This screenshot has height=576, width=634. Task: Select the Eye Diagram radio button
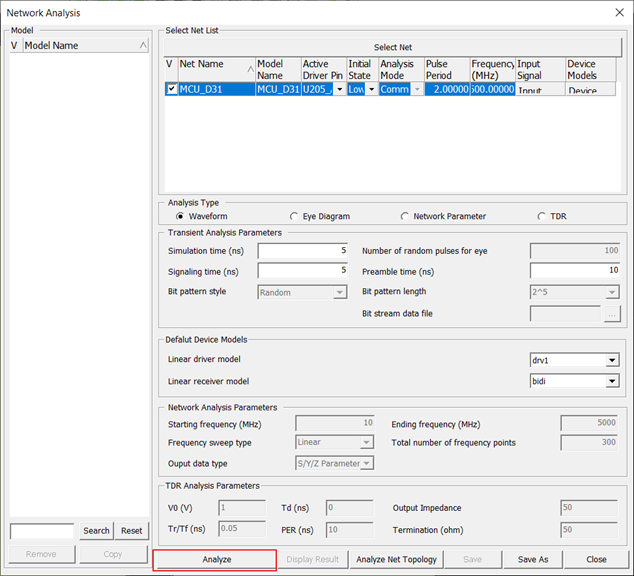pos(294,216)
